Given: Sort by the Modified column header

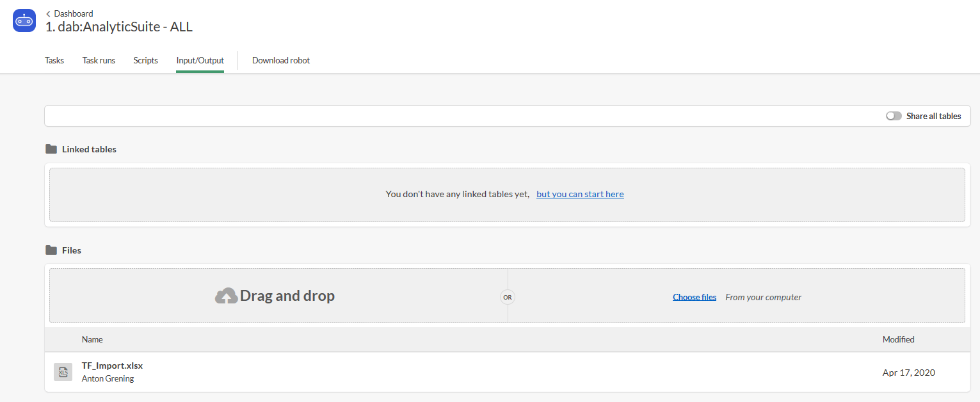Looking at the screenshot, I should pos(898,339).
